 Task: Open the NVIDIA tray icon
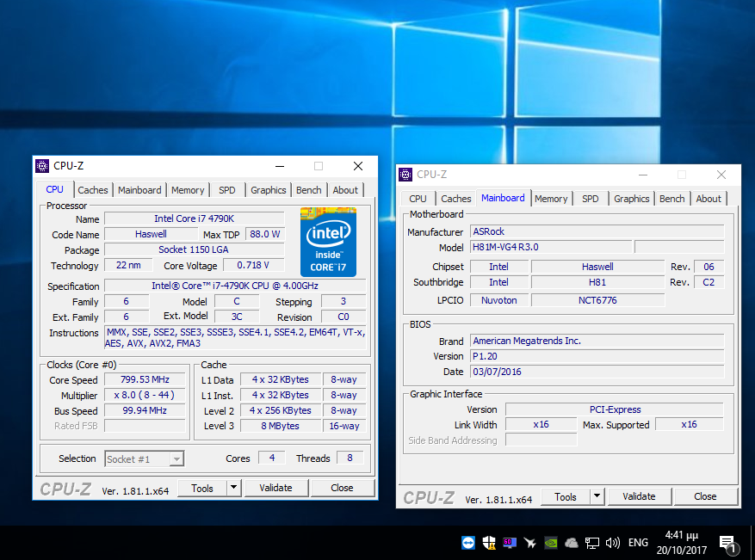(x=551, y=543)
